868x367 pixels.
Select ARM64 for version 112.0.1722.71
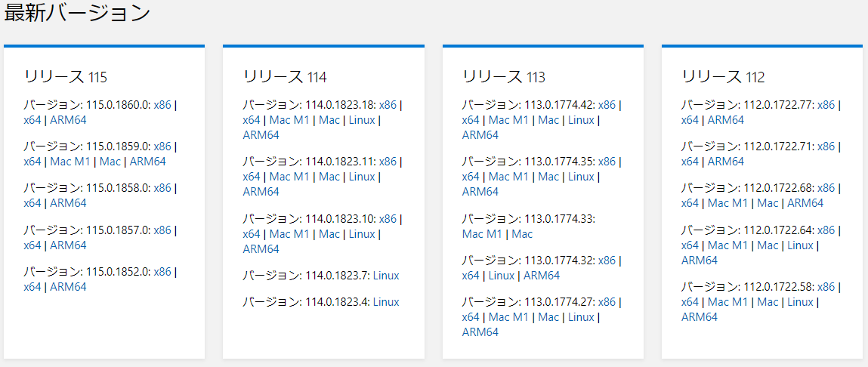tap(726, 162)
